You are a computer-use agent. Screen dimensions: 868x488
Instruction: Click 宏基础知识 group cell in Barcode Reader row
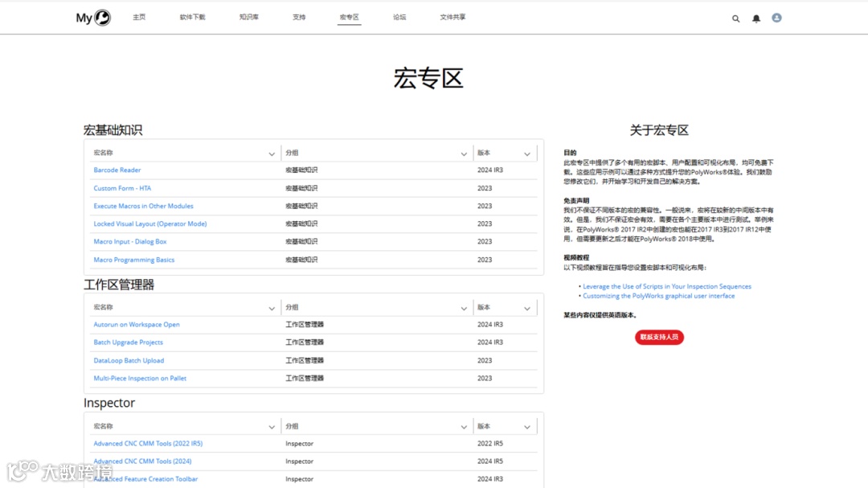tap(301, 170)
